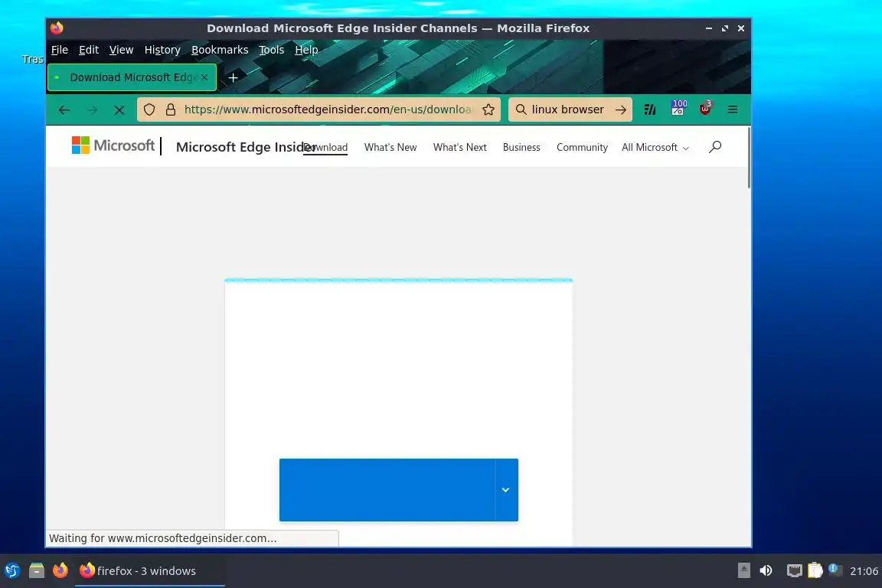
Task: Launch Firefox from the quick launcher
Action: [x=60, y=570]
